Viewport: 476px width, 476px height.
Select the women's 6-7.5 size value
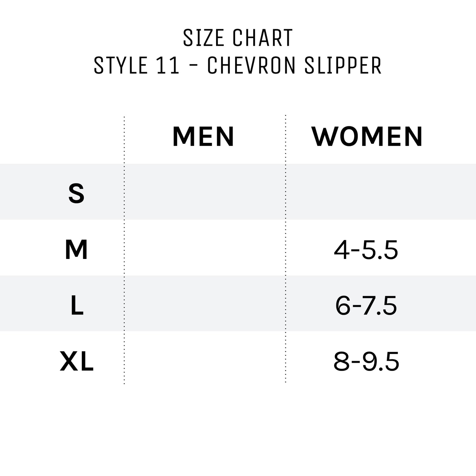tap(366, 306)
